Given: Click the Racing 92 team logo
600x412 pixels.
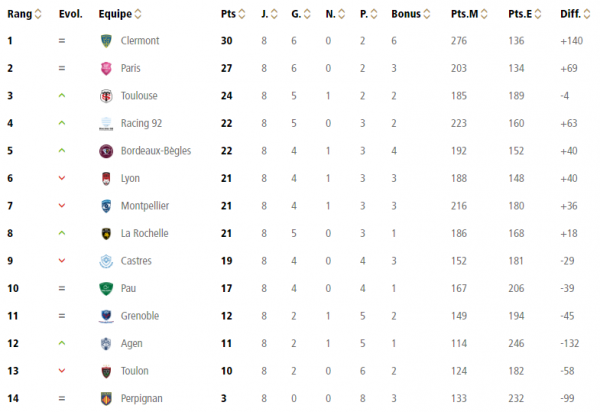Looking at the screenshot, I should 106,124.
